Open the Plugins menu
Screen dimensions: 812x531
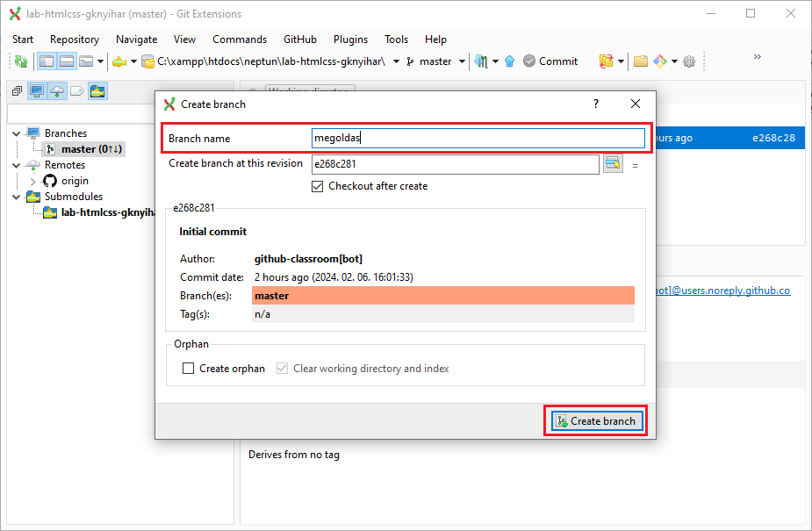point(349,39)
